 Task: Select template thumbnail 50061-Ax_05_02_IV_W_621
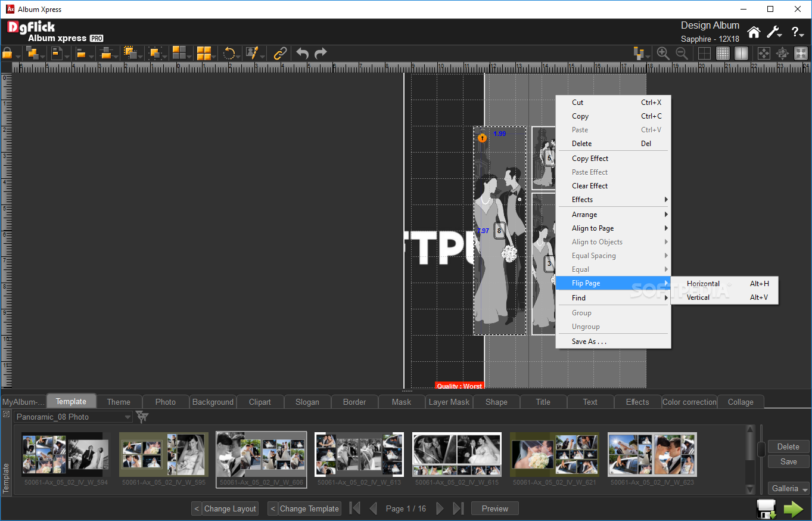point(554,459)
